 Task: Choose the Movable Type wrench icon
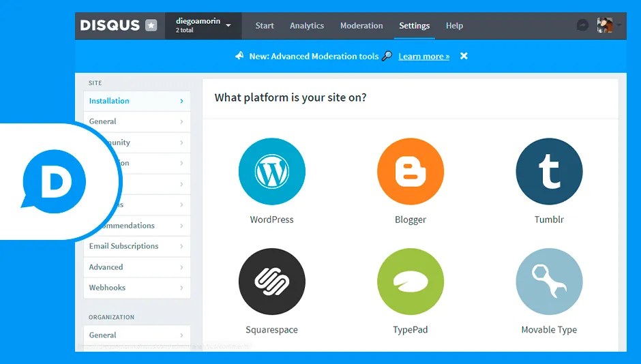549,282
